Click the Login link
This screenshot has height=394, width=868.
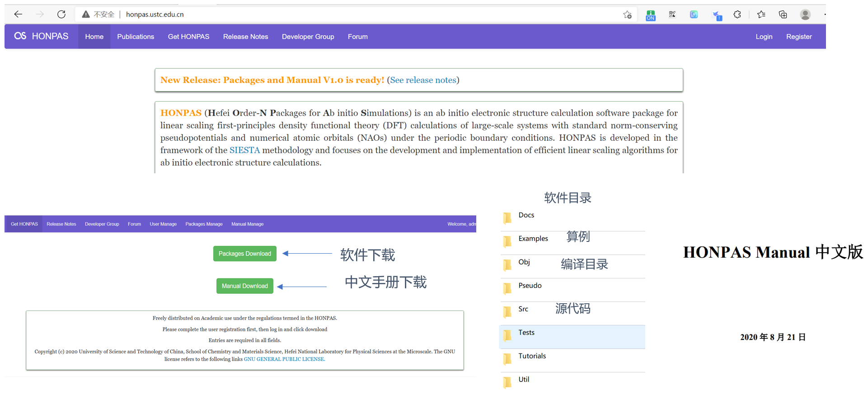(764, 37)
